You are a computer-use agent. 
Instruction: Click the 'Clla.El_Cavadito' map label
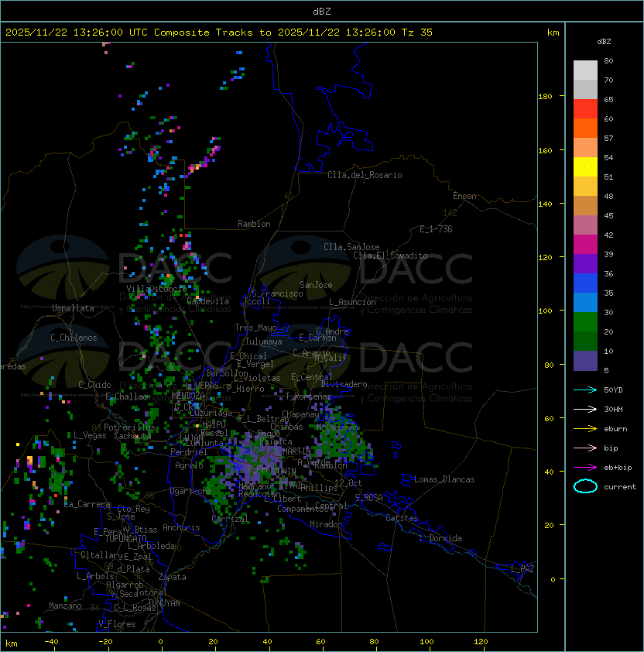390,256
